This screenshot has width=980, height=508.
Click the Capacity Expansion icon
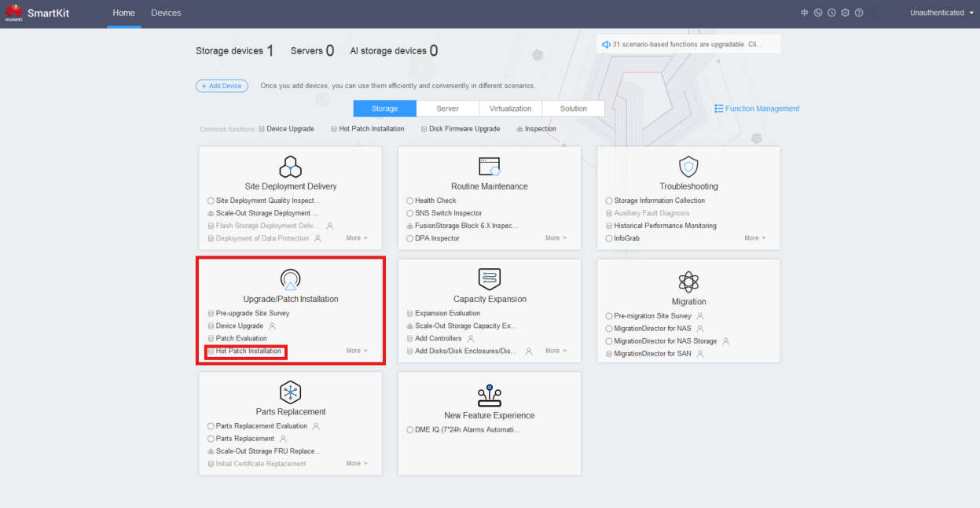pyautogui.click(x=489, y=279)
